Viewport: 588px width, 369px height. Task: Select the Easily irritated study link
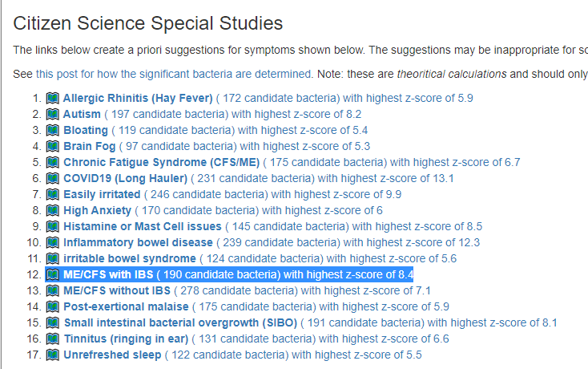[102, 194]
